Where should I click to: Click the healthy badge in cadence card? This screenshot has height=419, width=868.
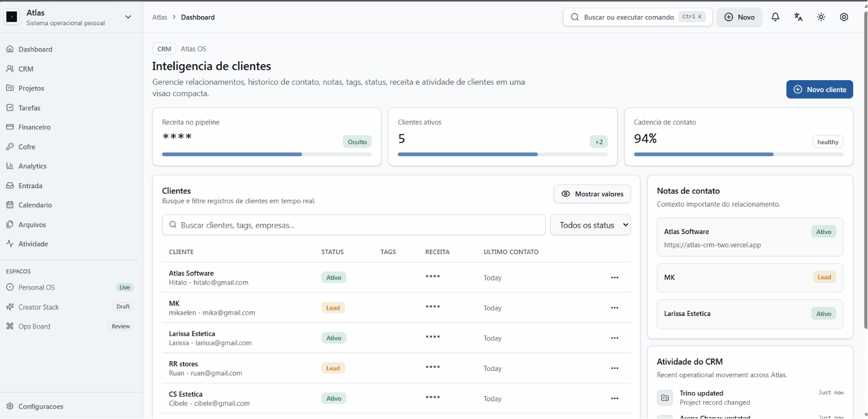coord(828,142)
